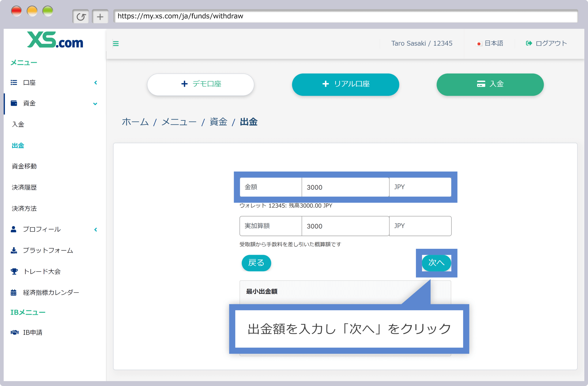588x386 pixels.
Task: Open a new tab with plus icon
Action: (100, 17)
